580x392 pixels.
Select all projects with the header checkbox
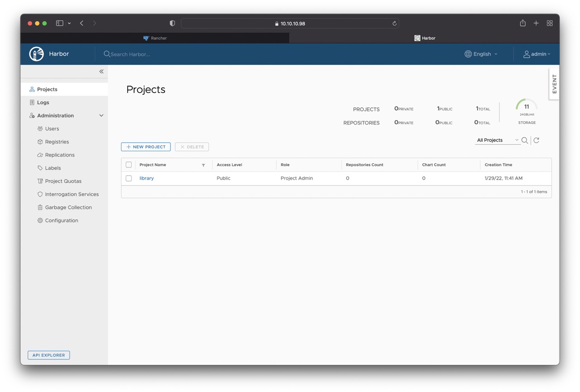(x=128, y=165)
